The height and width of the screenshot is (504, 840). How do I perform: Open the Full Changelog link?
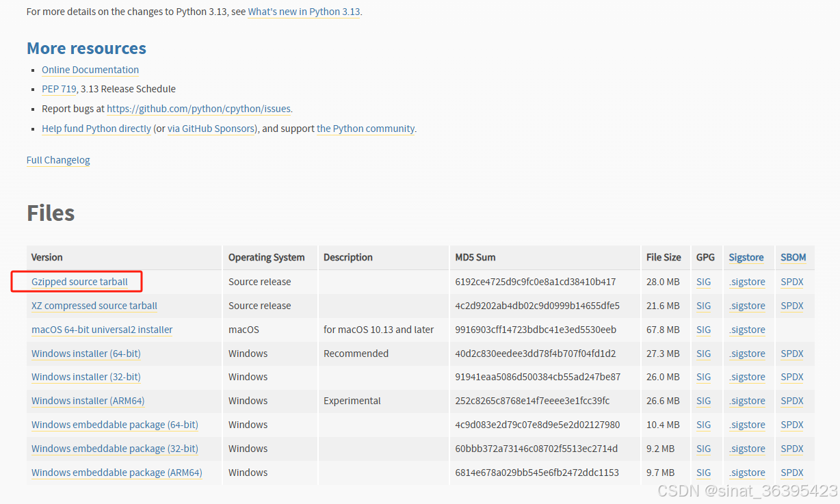[58, 160]
